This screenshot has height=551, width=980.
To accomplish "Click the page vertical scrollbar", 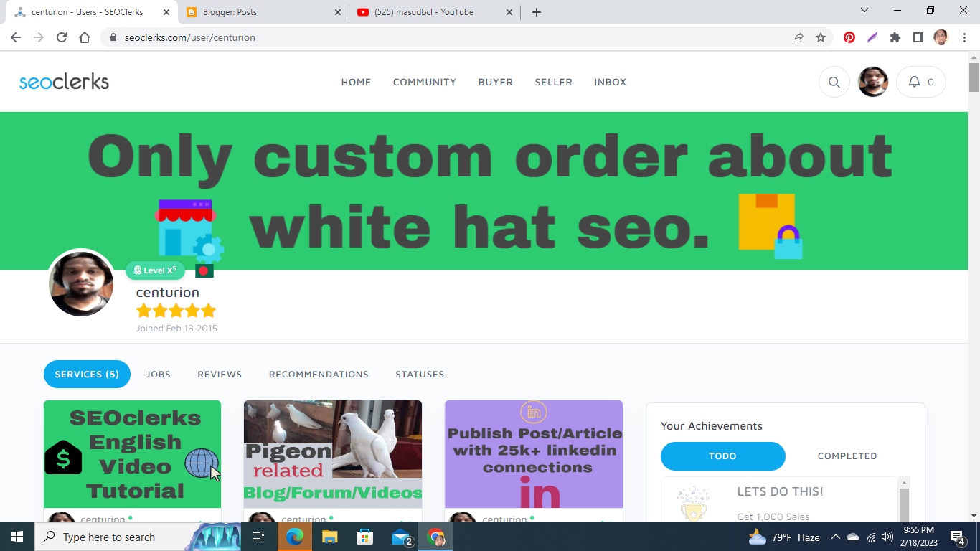I will pyautogui.click(x=974, y=77).
